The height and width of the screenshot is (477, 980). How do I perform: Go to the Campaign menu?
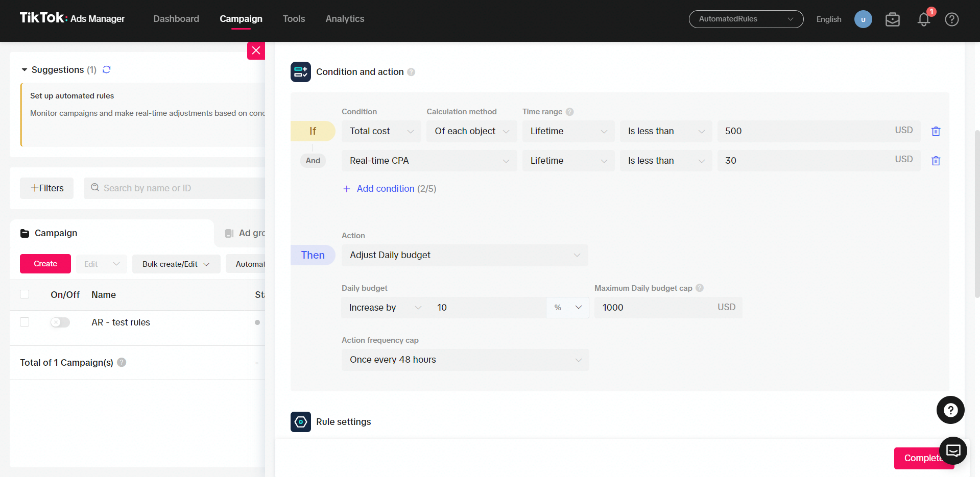point(241,19)
